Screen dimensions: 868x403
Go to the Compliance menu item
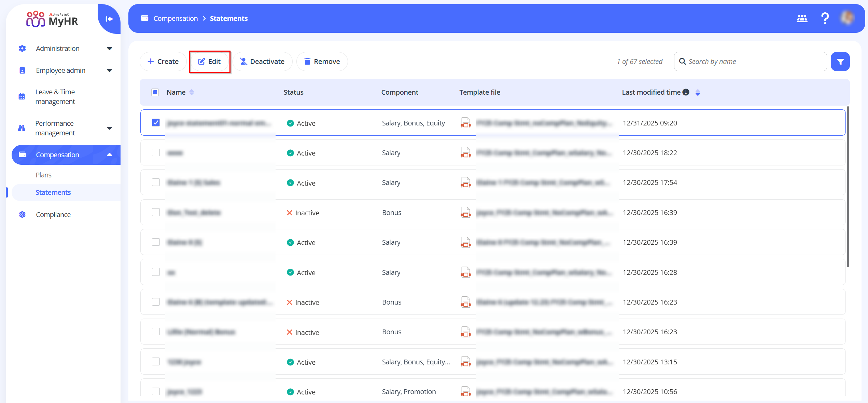coord(53,215)
